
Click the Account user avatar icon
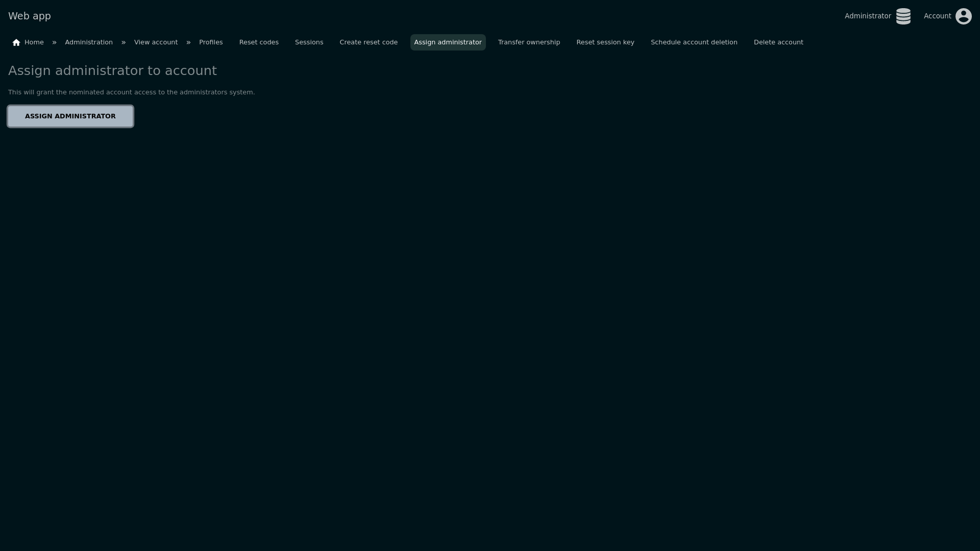963,16
